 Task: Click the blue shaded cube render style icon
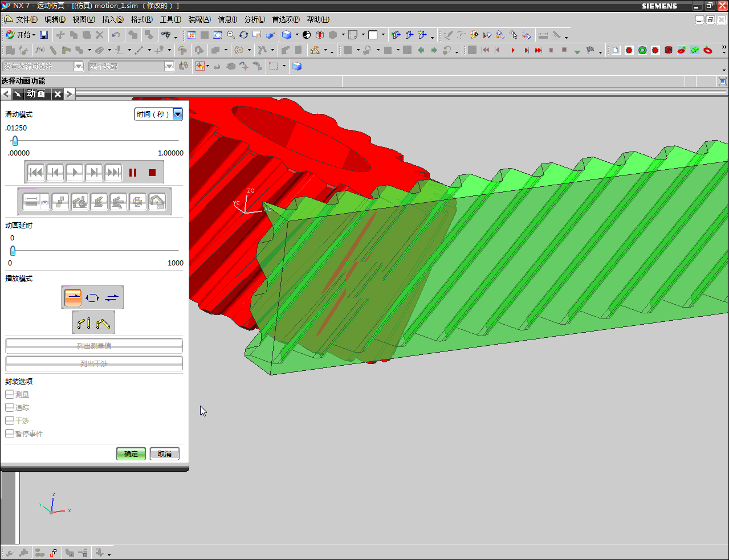[287, 35]
